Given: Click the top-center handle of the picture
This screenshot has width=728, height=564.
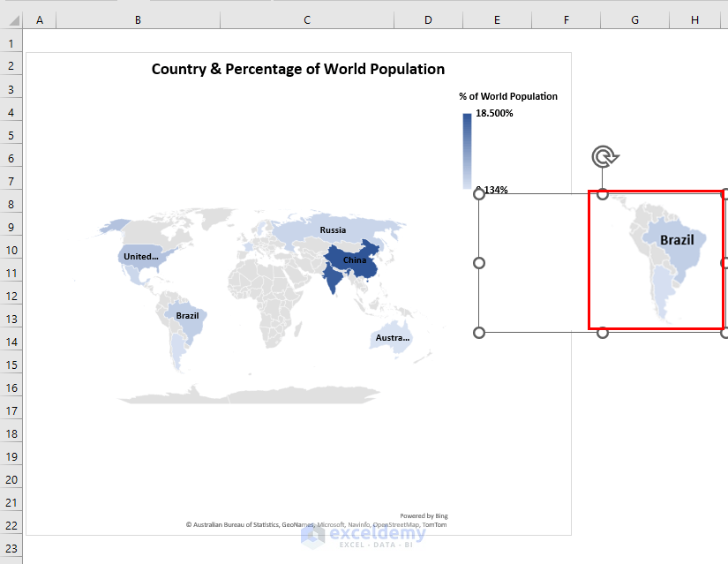Looking at the screenshot, I should coord(602,194).
